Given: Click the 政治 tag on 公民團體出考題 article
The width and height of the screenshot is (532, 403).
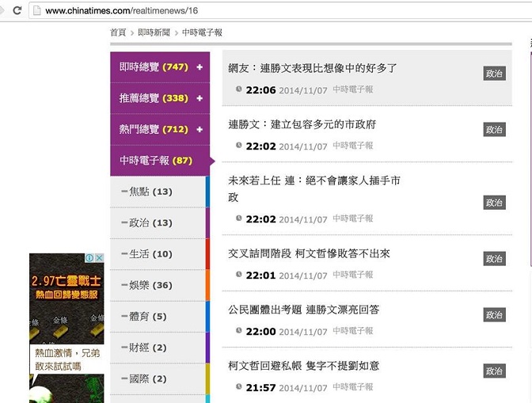Looking at the screenshot, I should 494,315.
